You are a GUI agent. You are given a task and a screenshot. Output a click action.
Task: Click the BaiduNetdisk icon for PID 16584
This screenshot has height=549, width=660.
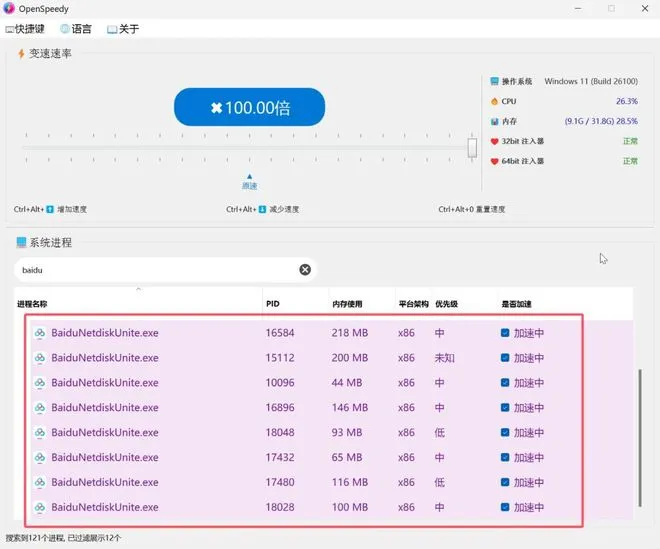coord(40,333)
